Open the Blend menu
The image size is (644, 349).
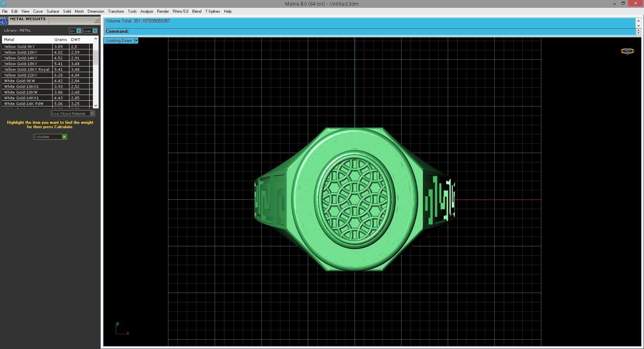point(197,11)
